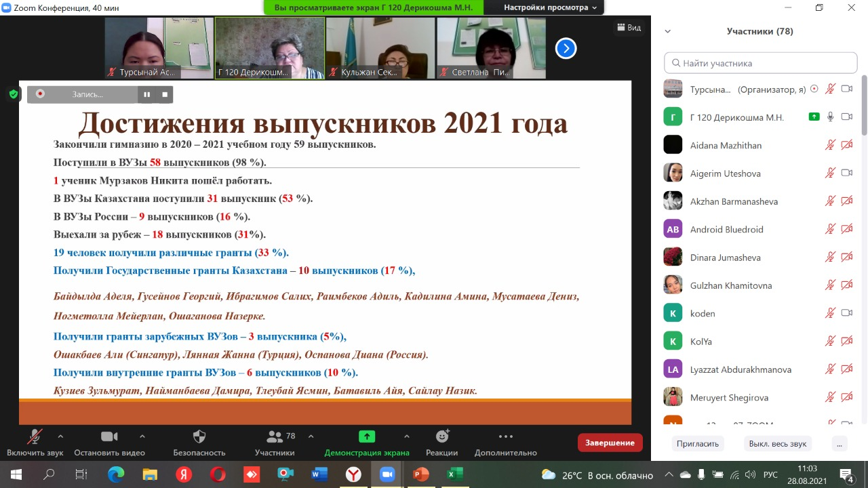Screen dimensions: 868x488
Task: Click the Завершение end meeting button
Action: tap(610, 443)
